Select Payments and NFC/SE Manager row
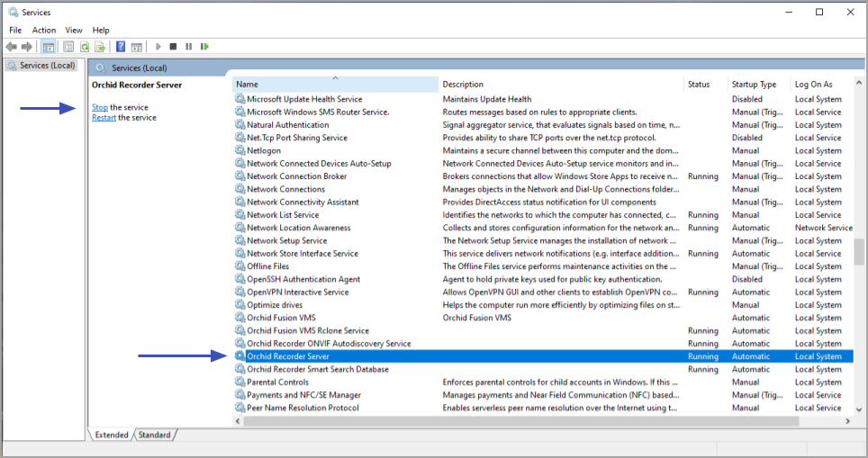This screenshot has width=868, height=458. pyautogui.click(x=542, y=394)
